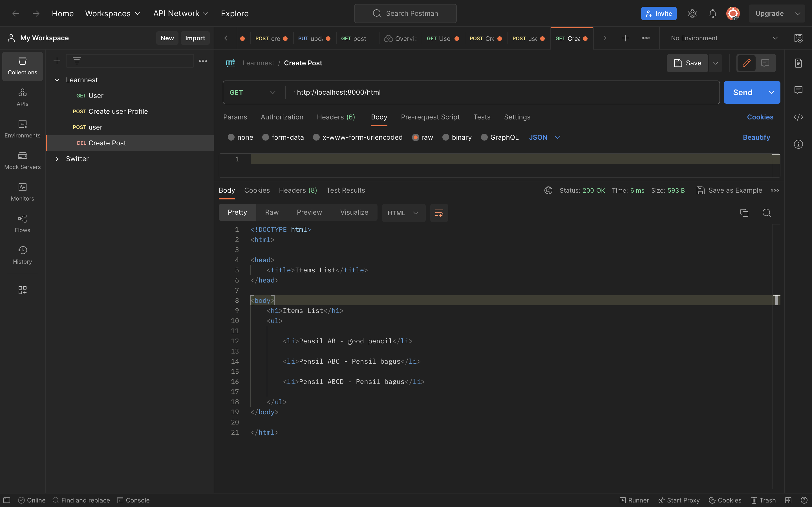Screen dimensions: 812x507
Task: Expand the Switter collection
Action: click(57, 159)
